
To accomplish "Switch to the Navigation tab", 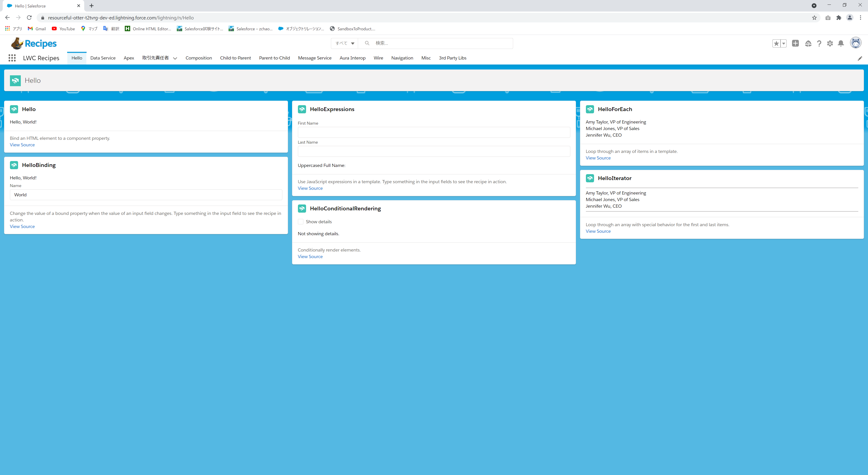I will (x=402, y=58).
